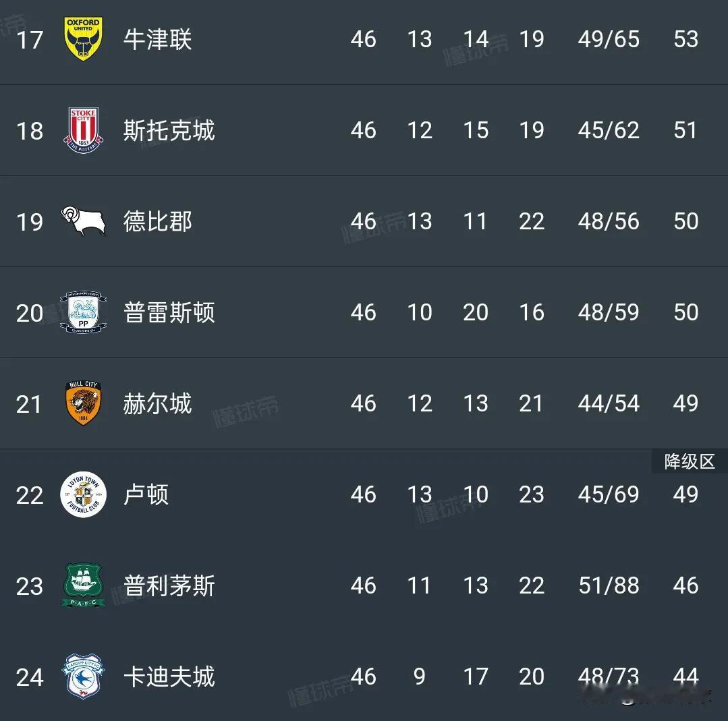View 德比郡 team details
The height and width of the screenshot is (721, 728).
[x=157, y=221]
